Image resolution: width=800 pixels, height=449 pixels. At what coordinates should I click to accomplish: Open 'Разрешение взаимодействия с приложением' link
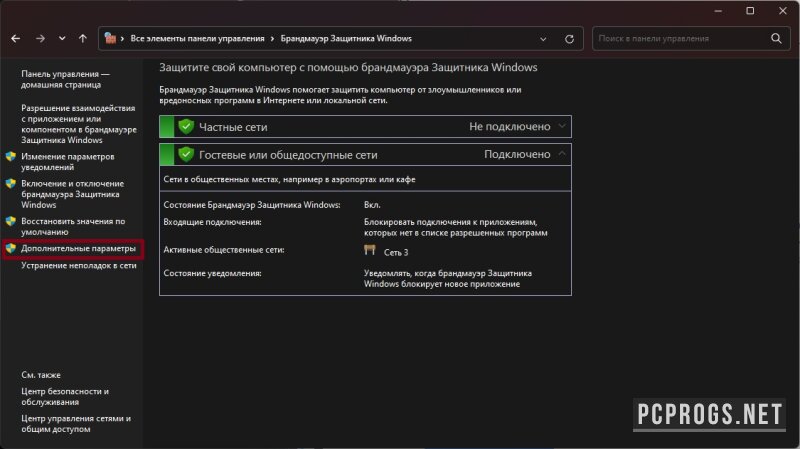(79, 124)
